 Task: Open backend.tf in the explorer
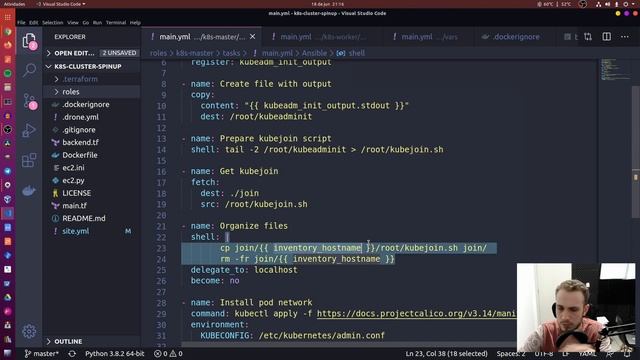[x=92, y=142]
